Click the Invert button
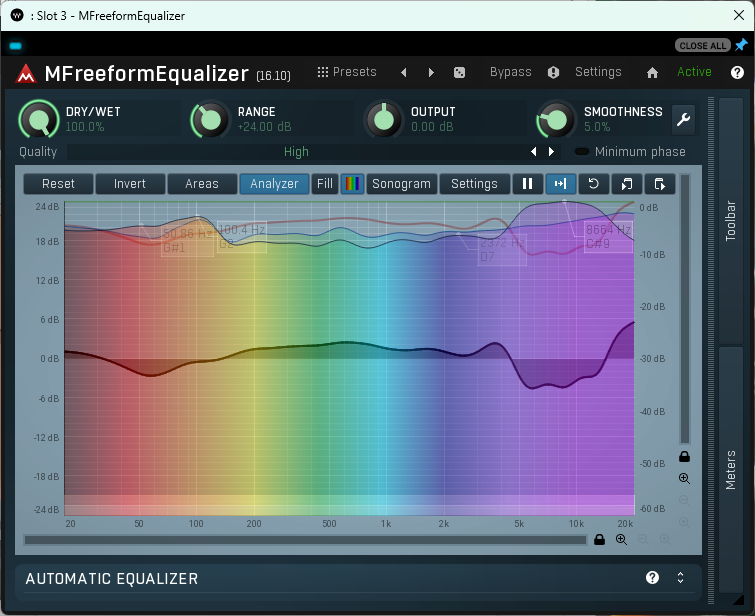 (x=130, y=184)
